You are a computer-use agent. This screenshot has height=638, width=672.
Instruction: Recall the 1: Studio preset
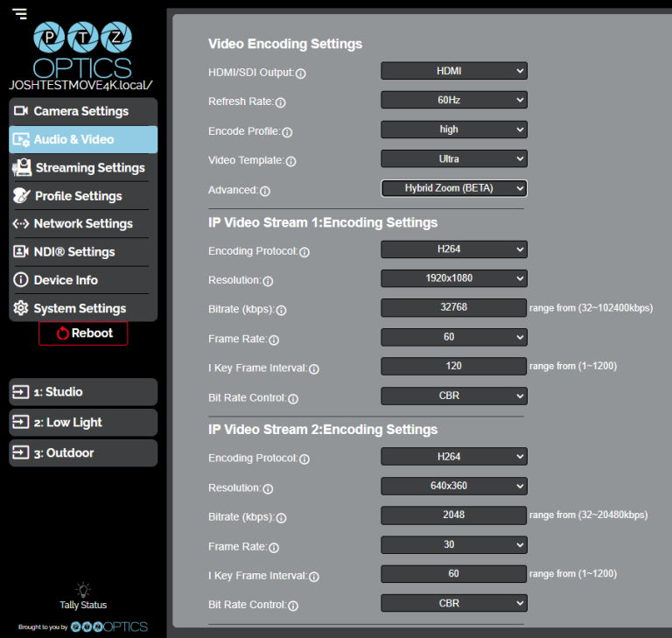click(83, 392)
